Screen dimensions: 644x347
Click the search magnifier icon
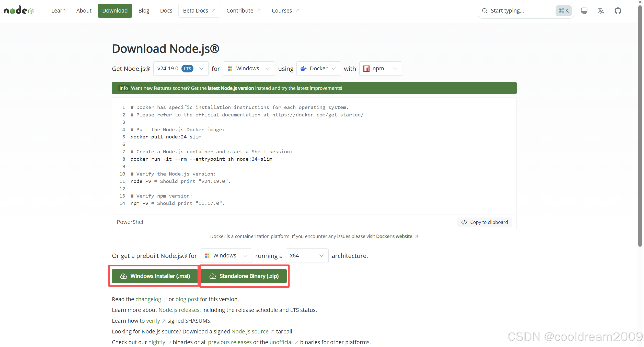tap(485, 11)
